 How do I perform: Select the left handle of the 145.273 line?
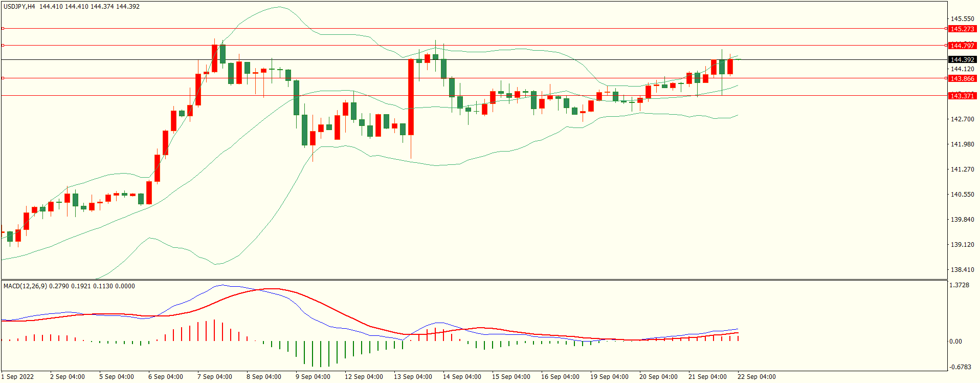(3, 29)
